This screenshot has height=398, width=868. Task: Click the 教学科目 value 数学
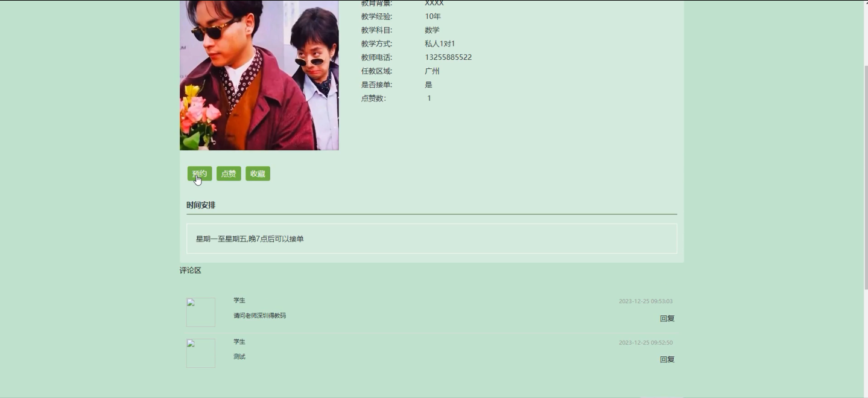pyautogui.click(x=432, y=30)
